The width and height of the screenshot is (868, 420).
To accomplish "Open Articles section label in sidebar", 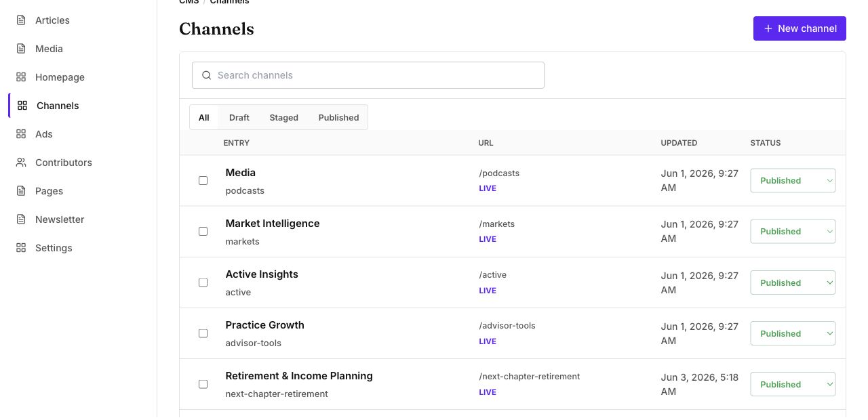I will tap(52, 20).
